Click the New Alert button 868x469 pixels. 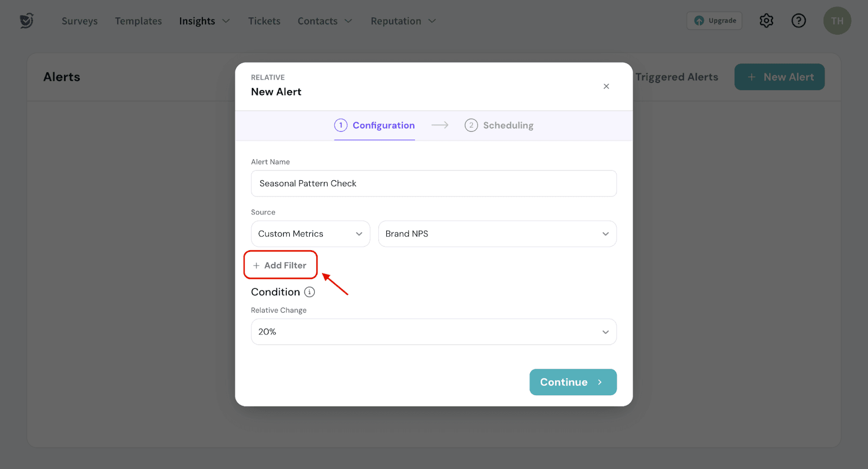click(779, 77)
